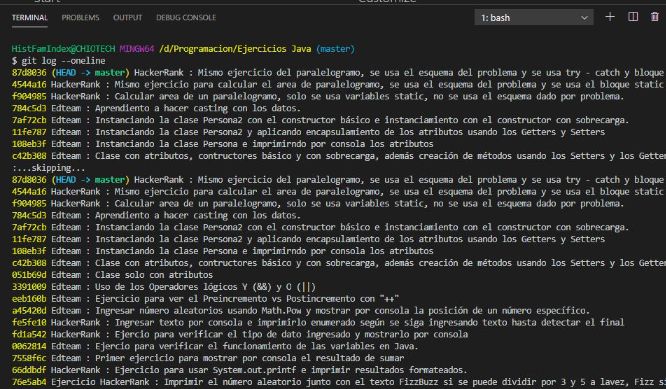
Task: Click commit hash 0062814
Action: pyautogui.click(x=29, y=346)
